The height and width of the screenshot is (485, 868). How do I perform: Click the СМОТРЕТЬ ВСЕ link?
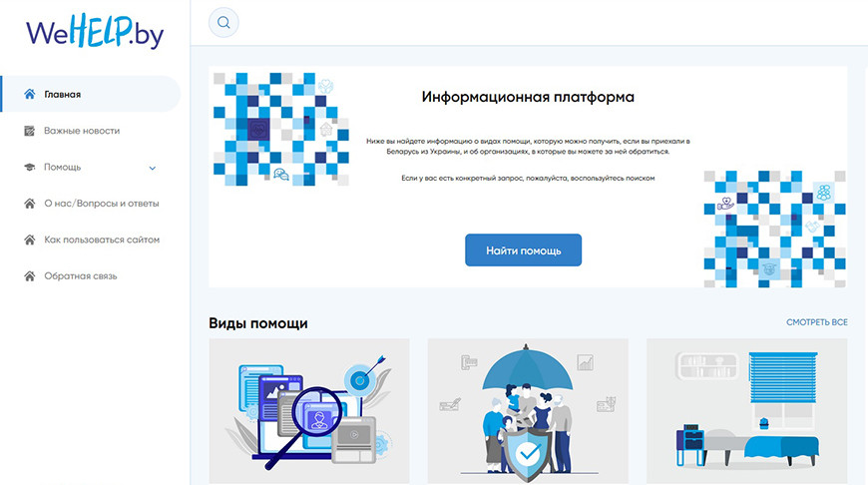(816, 322)
